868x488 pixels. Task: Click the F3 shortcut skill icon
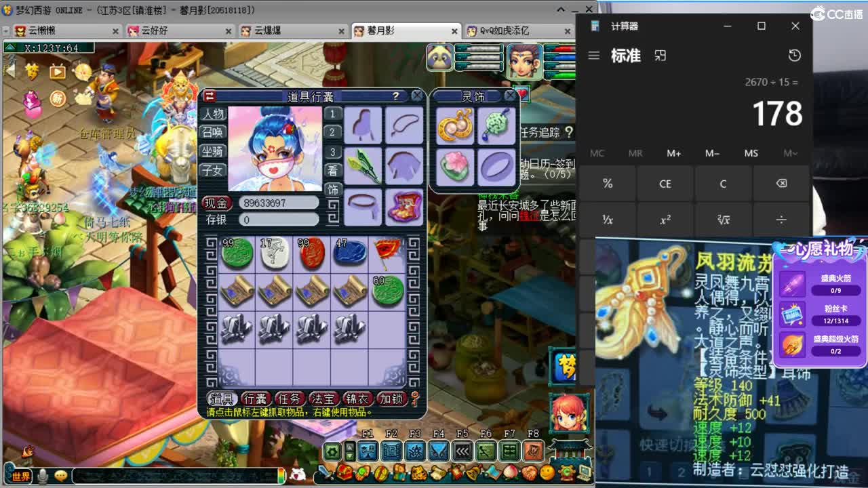tap(415, 451)
